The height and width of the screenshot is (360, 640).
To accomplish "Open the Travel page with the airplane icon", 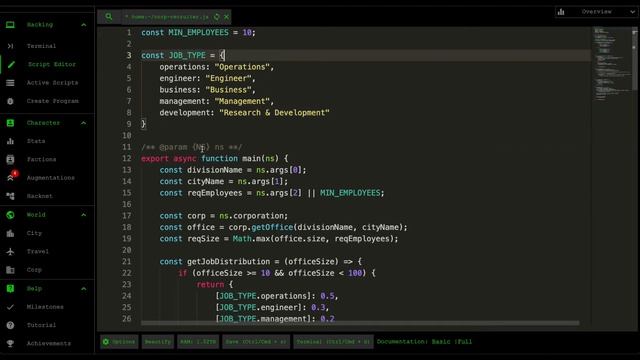I will point(38,251).
